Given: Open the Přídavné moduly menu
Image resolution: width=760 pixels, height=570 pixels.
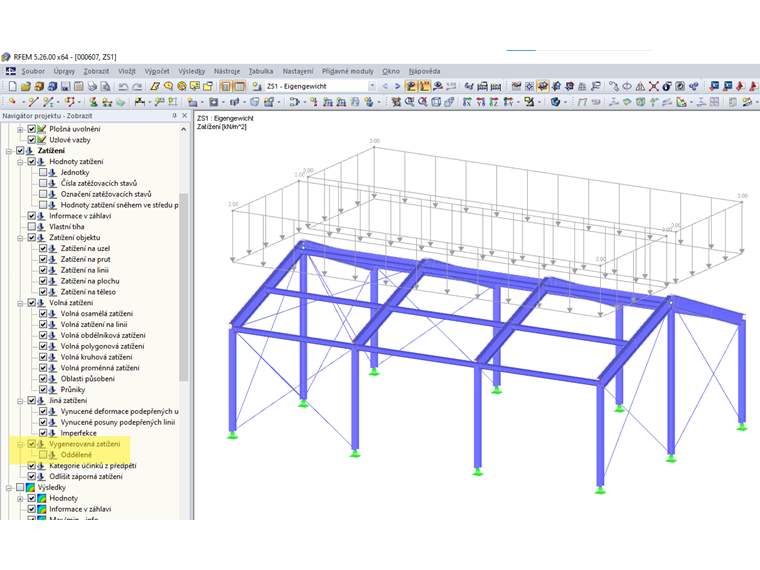Looking at the screenshot, I should (348, 71).
